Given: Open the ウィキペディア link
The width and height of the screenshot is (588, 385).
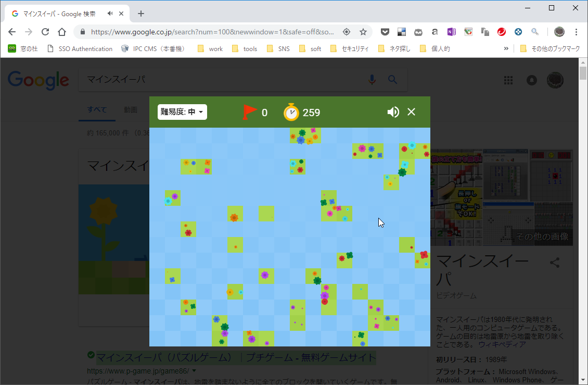Looking at the screenshot, I should point(502,344).
